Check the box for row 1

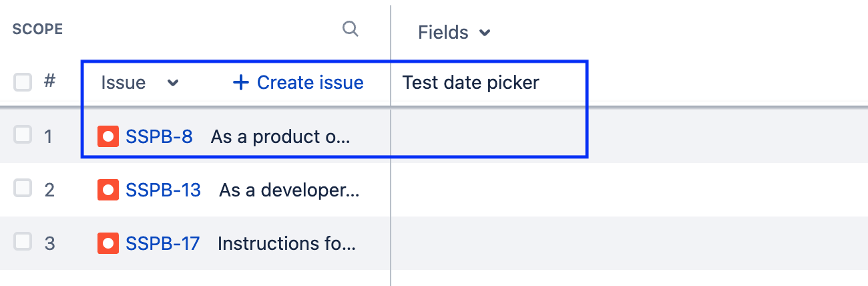pos(23,136)
